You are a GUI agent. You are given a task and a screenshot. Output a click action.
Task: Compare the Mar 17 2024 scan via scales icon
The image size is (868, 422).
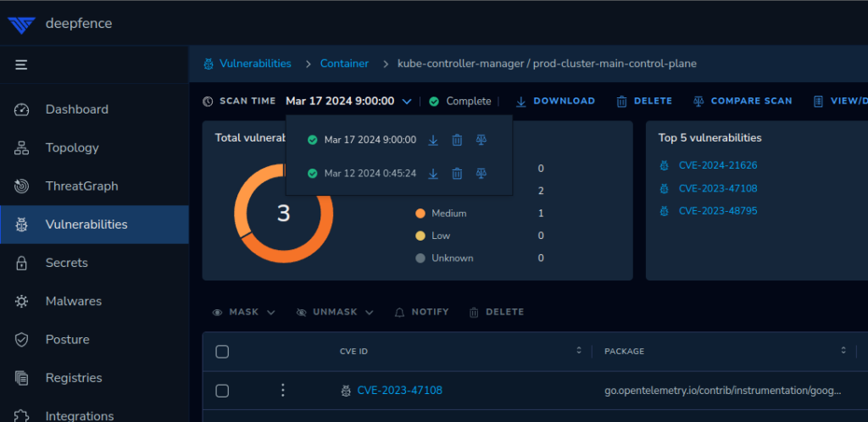coord(481,141)
